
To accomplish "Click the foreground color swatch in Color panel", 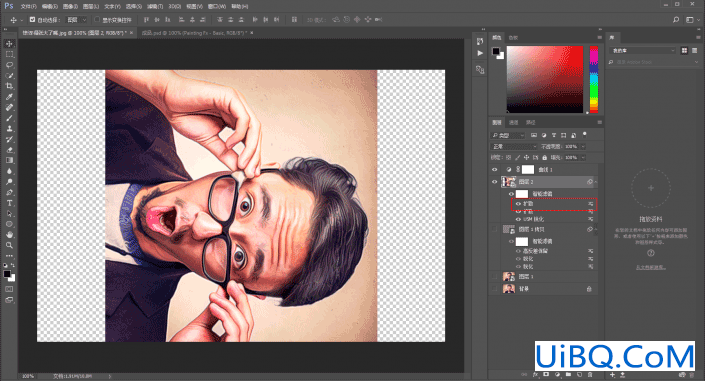I will [x=495, y=51].
